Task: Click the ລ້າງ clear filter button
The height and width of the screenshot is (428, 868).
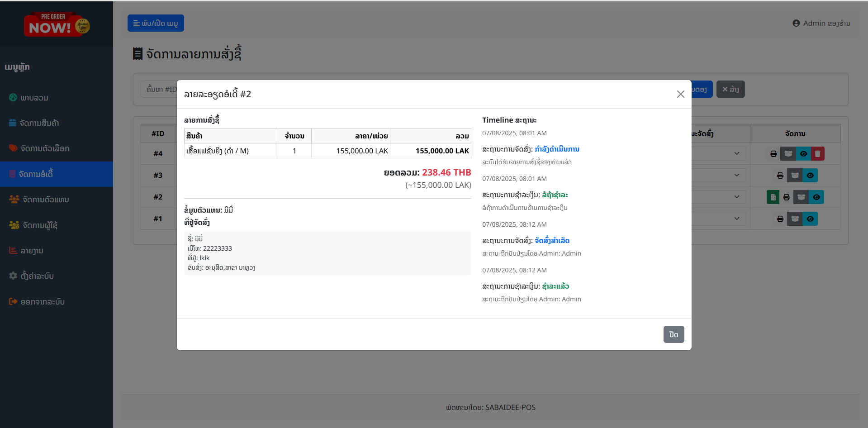Action: pos(730,89)
